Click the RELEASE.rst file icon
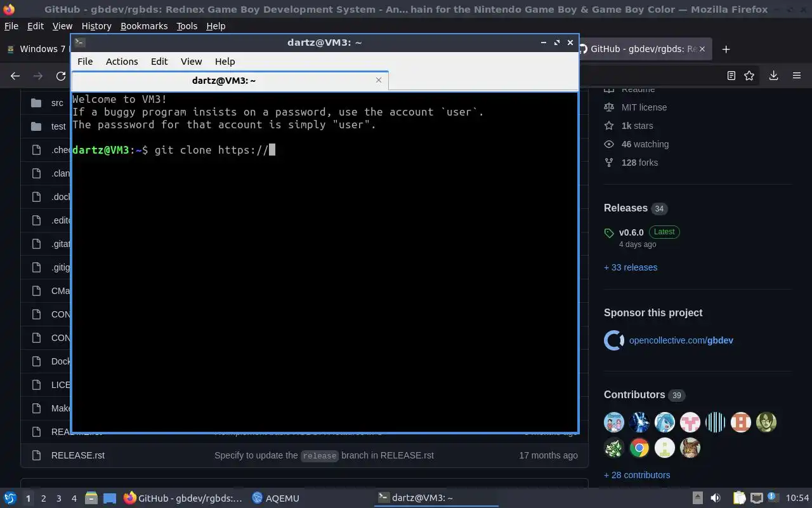Screen dimensions: 812x508 (x=36, y=455)
